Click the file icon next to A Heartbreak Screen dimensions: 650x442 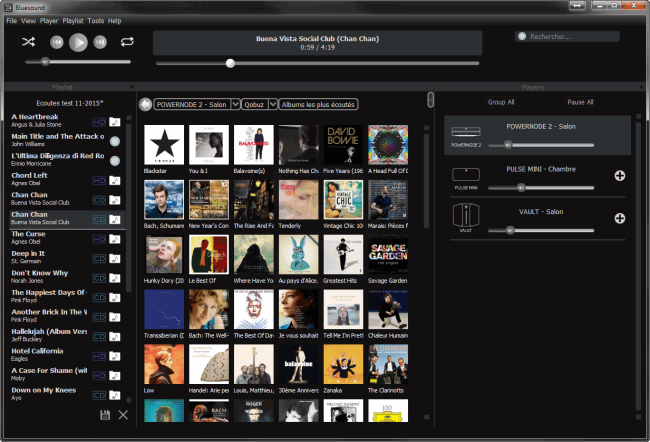click(115, 122)
